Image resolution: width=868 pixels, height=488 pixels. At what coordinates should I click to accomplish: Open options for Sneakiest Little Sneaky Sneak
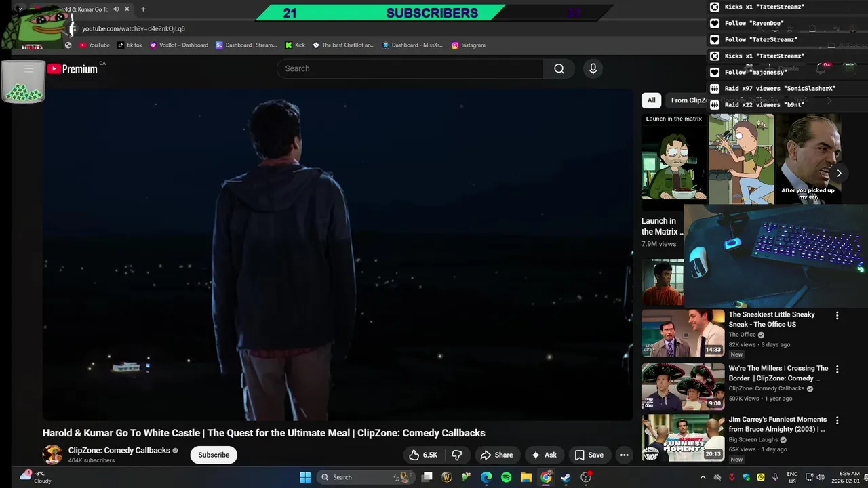837,316
